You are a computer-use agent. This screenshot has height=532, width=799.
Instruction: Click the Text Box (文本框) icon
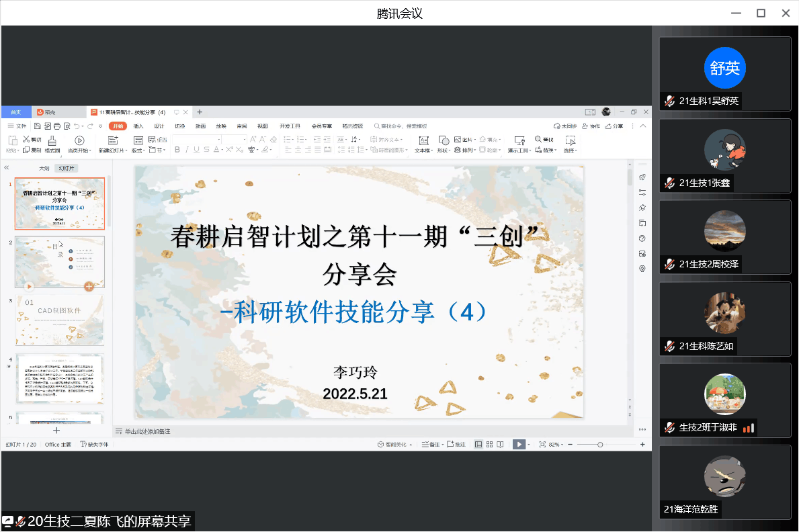click(423, 140)
